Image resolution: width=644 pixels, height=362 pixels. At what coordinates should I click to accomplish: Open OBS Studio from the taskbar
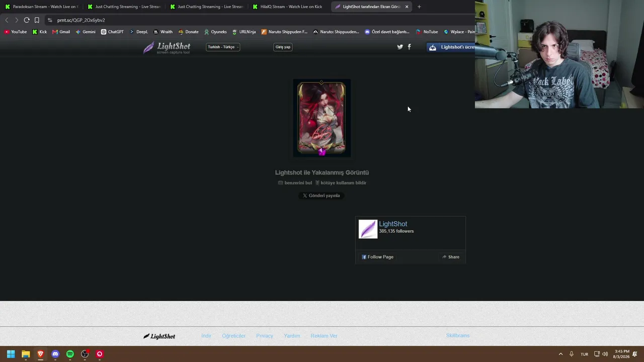tap(85, 354)
